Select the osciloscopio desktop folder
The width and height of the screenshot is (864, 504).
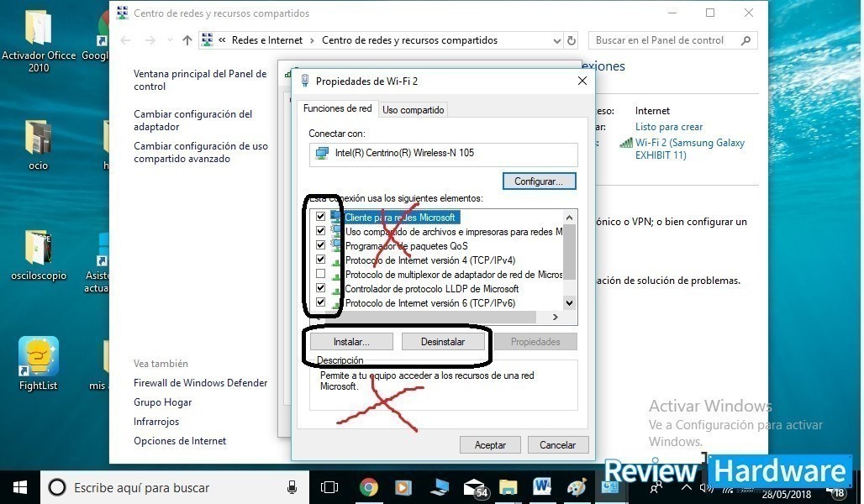[x=39, y=255]
